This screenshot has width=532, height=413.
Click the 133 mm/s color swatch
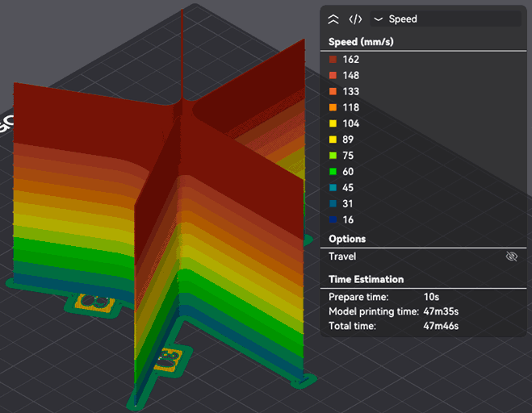pyautogui.click(x=333, y=91)
